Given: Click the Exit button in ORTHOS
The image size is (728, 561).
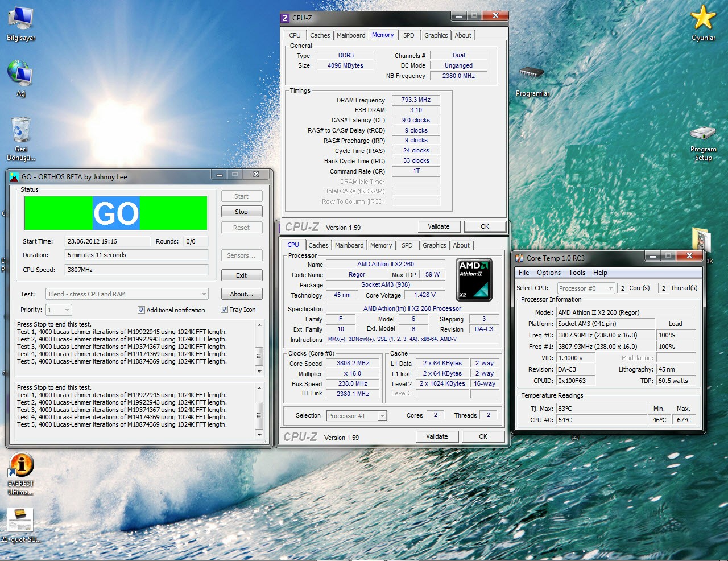Looking at the screenshot, I should [x=241, y=275].
